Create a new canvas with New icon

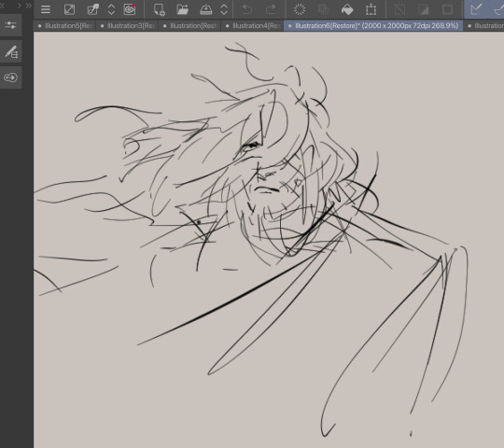click(160, 9)
